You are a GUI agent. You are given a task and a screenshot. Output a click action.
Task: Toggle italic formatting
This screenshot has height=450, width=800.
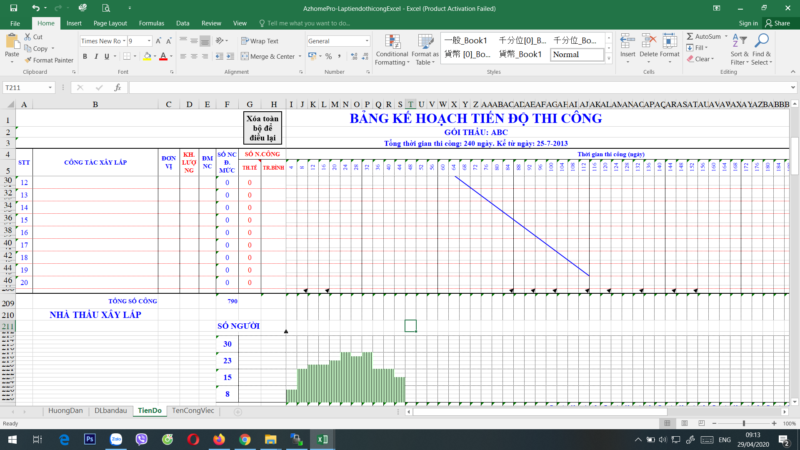[x=95, y=56]
